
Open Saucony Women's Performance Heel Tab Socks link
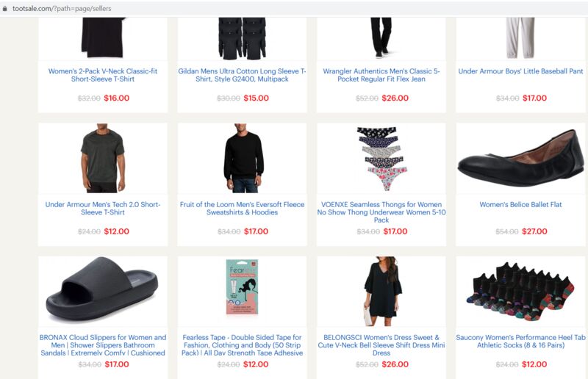point(520,341)
